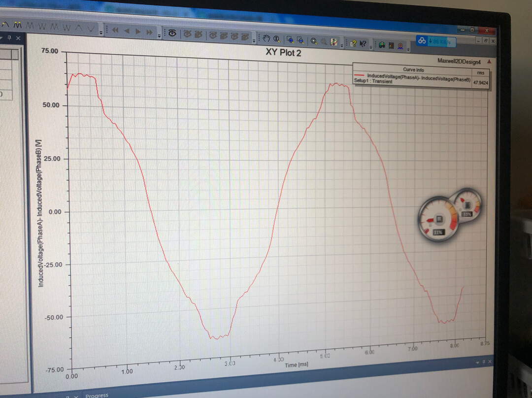This screenshot has height=398, width=532.
Task: Expand the marker toolbar overflow arrow
Action: [x=101, y=32]
